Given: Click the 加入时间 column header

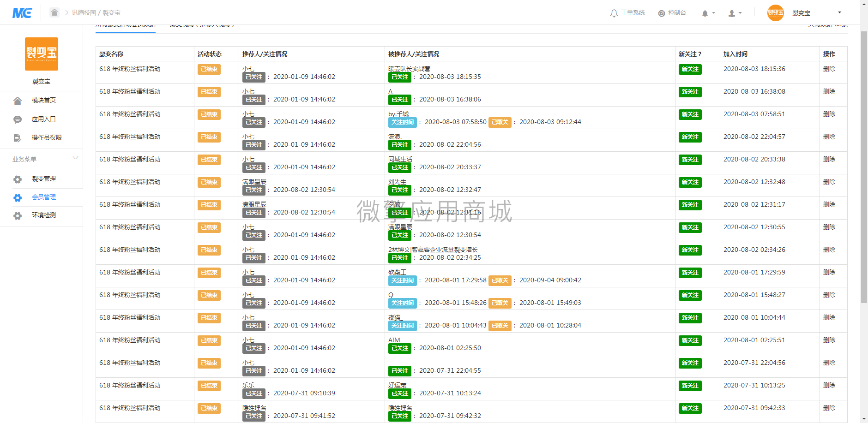Looking at the screenshot, I should click(735, 54).
